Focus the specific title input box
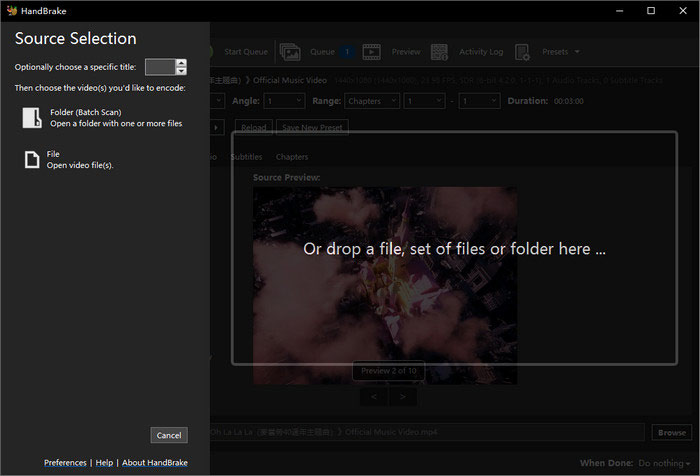 click(160, 67)
